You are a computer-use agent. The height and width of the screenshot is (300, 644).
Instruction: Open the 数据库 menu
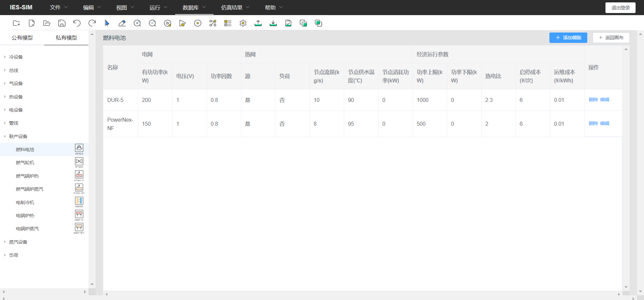pos(194,7)
